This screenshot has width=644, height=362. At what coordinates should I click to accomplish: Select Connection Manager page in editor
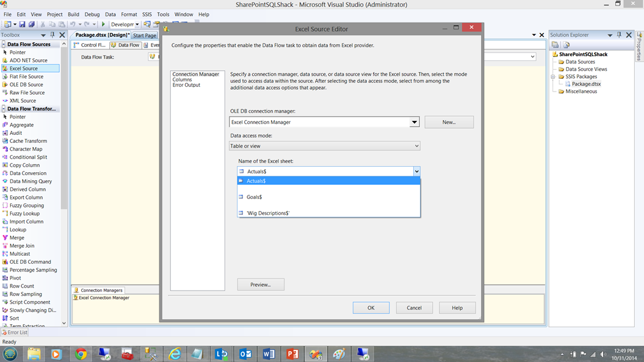click(x=195, y=74)
